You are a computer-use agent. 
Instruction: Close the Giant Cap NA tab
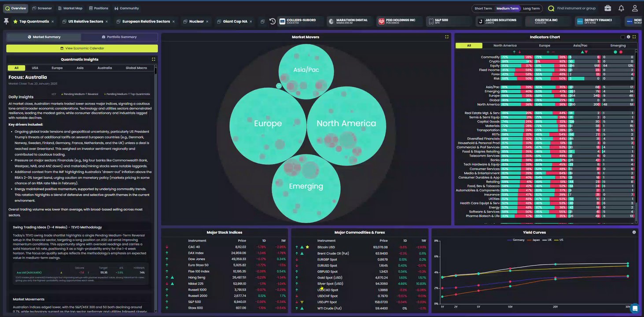(x=251, y=22)
